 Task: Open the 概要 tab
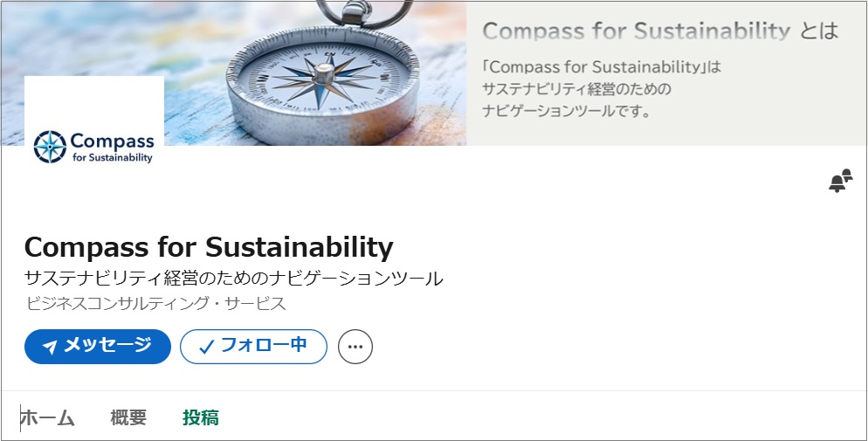pos(128,418)
